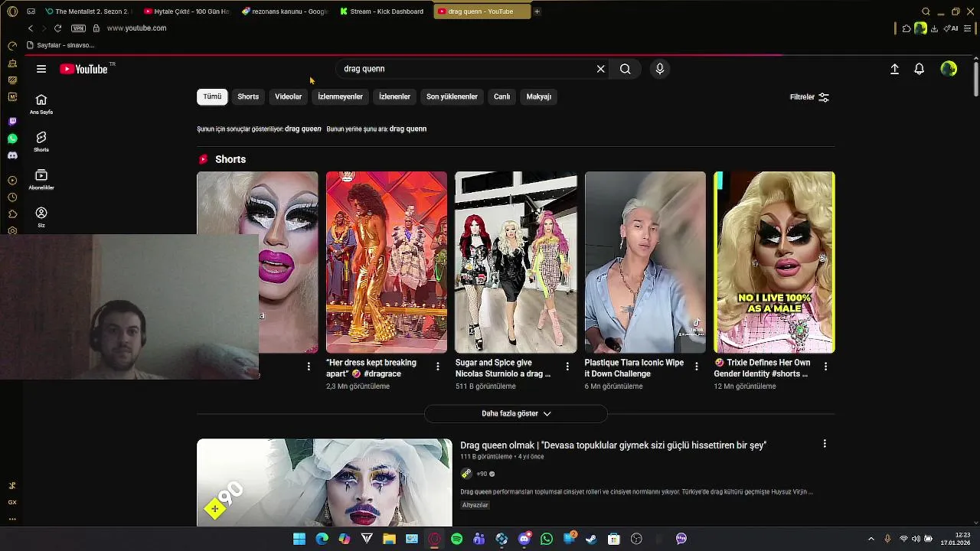The image size is (980, 551).
Task: Select the Videolar filter chip
Action: (x=289, y=97)
